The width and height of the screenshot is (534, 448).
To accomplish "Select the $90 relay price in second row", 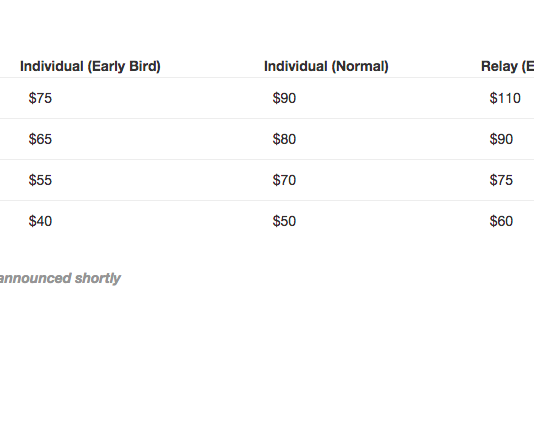I will click(501, 139).
